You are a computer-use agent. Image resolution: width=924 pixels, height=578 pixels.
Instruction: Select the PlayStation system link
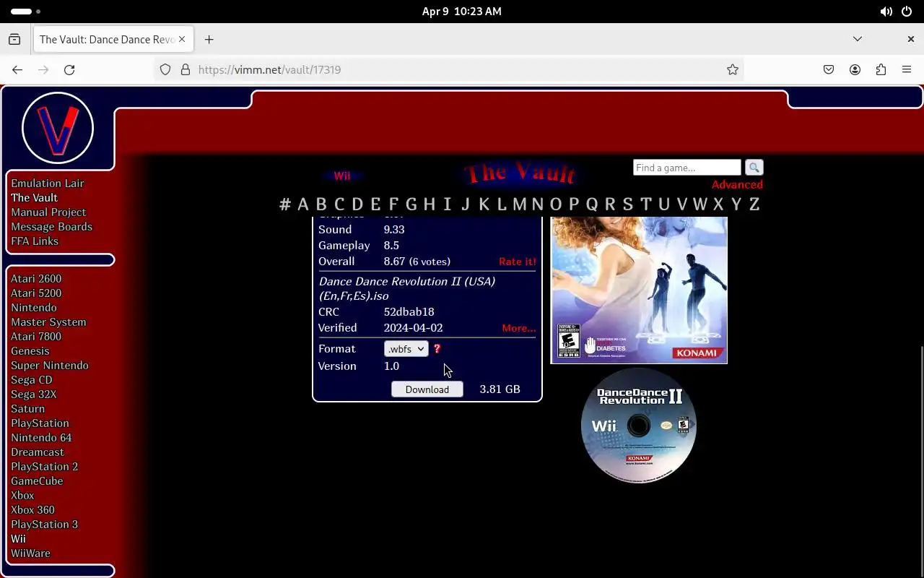tap(40, 423)
